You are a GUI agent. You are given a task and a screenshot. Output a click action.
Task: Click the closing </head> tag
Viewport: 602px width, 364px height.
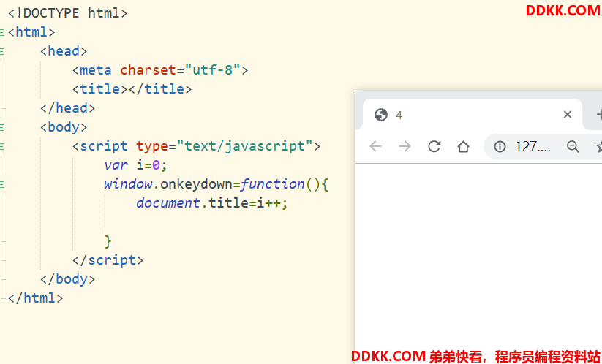point(67,108)
